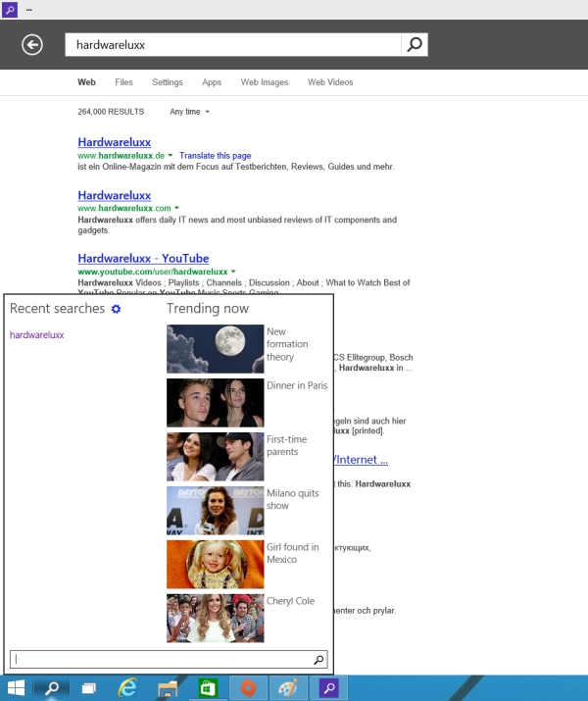Open first Hardwareluxx result (.de)
The image size is (588, 701).
coord(114,142)
